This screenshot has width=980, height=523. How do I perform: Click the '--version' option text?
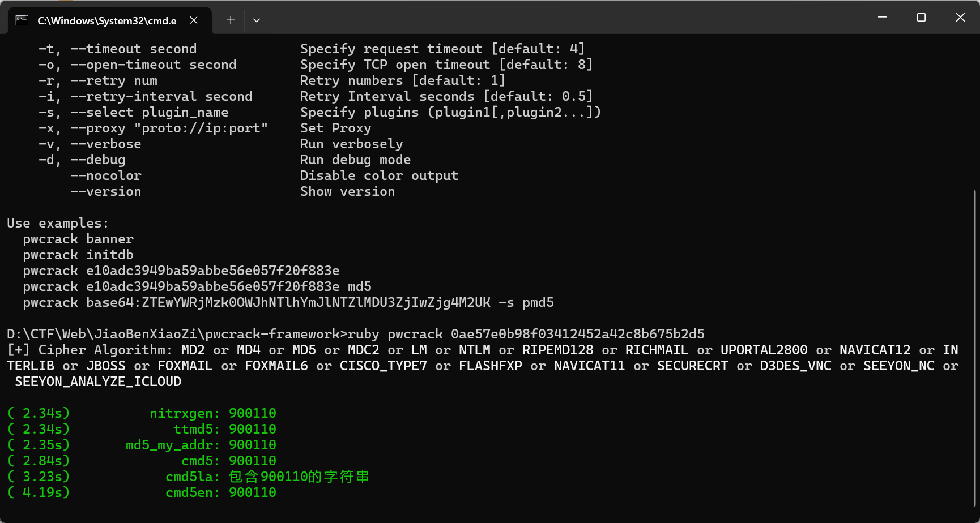106,192
